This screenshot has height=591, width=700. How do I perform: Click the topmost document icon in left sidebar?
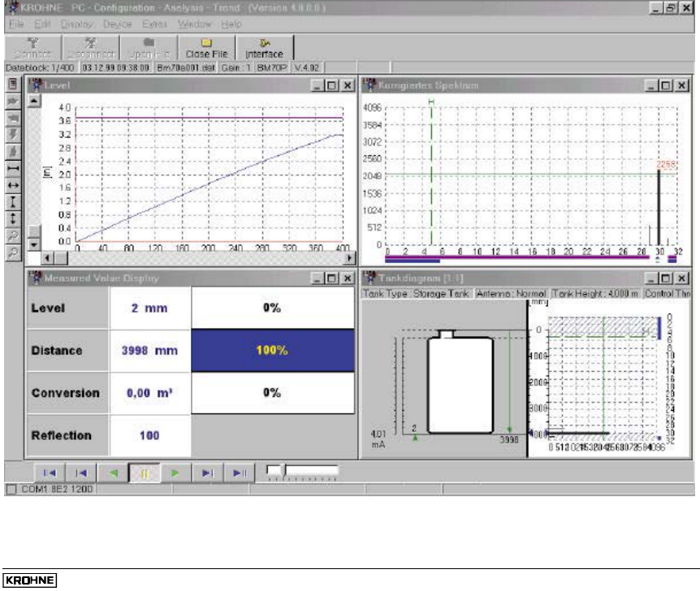tap(13, 83)
